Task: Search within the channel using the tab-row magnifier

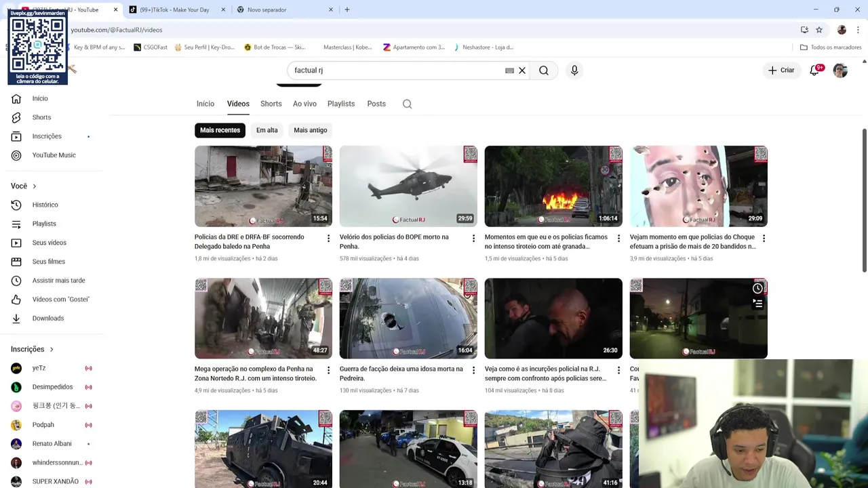Action: point(407,104)
